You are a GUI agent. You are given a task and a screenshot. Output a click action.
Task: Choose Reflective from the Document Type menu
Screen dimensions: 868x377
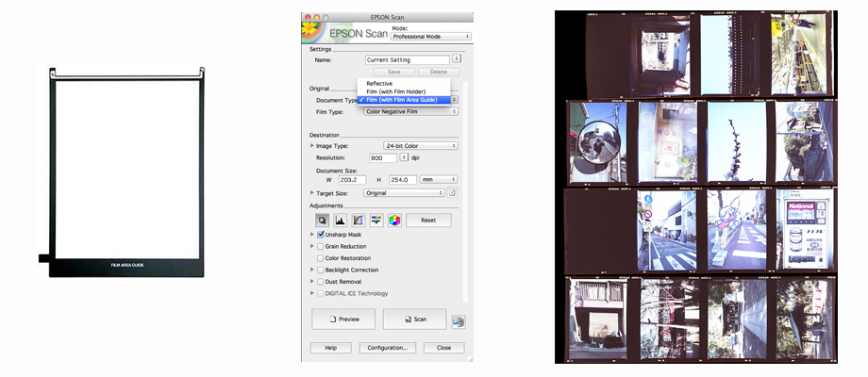coord(404,84)
